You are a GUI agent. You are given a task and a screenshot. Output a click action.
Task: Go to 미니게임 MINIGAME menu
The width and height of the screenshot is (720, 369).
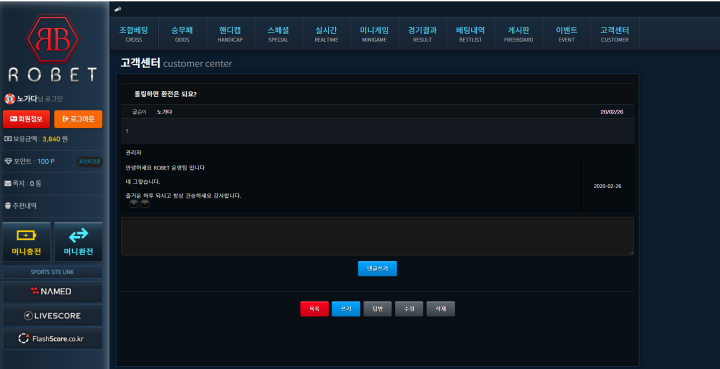pyautogui.click(x=374, y=34)
